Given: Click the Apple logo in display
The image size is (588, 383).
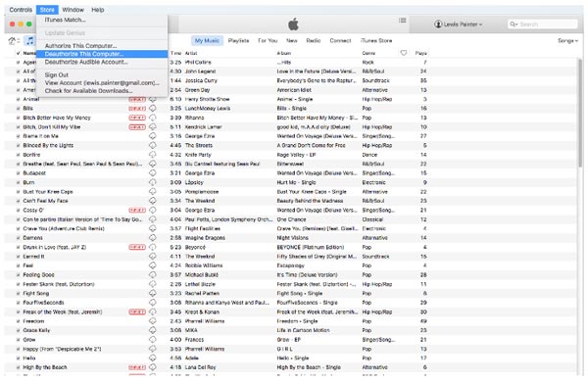Looking at the screenshot, I should coord(293,24).
